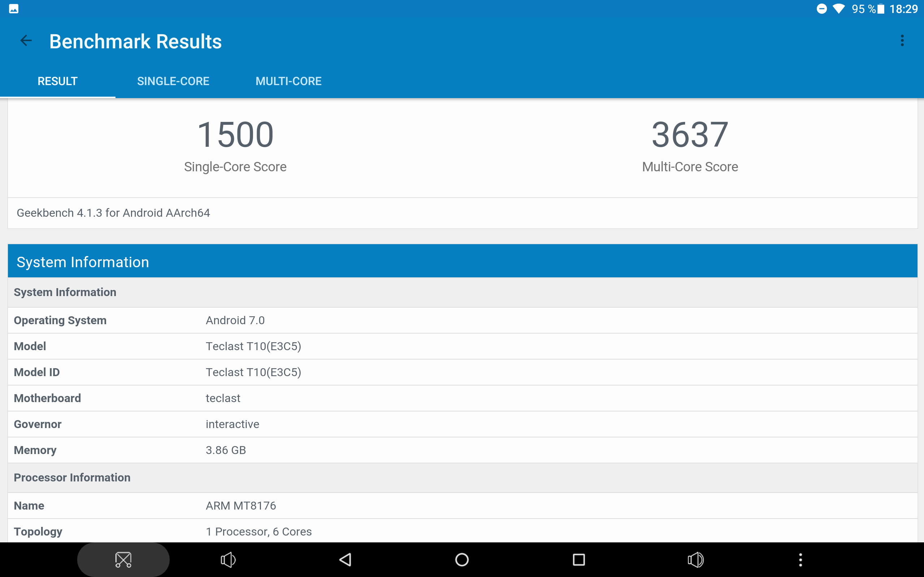Tap the back arrow in header

(x=26, y=40)
